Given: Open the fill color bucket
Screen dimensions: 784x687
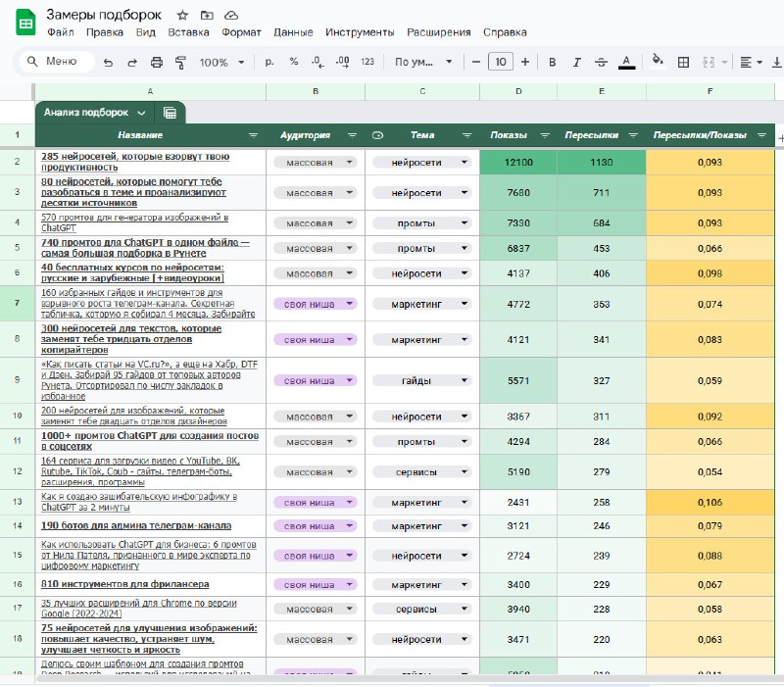Looking at the screenshot, I should [x=658, y=61].
